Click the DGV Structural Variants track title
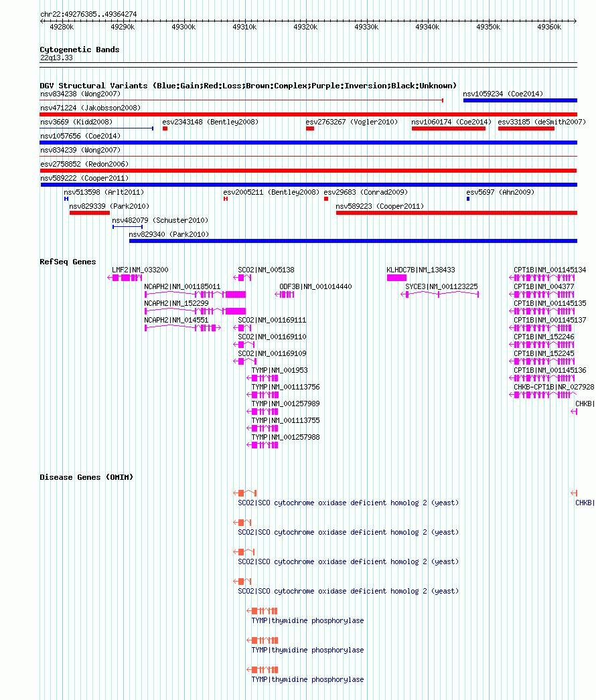Viewport: 596px width, 700px height. pos(248,85)
